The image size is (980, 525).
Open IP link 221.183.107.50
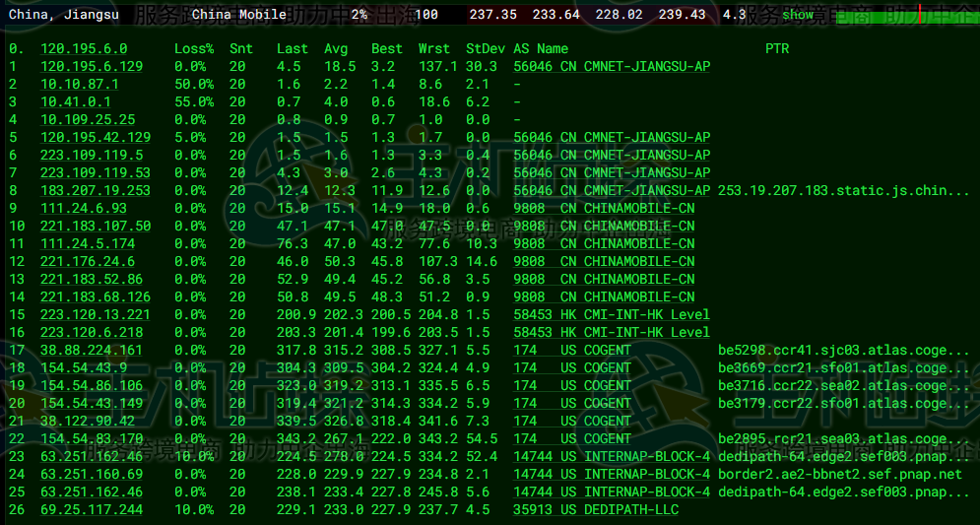[96, 226]
